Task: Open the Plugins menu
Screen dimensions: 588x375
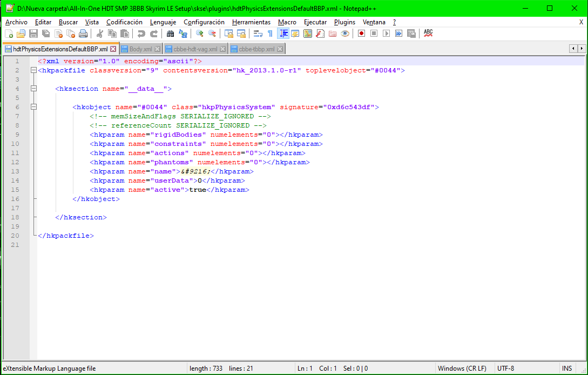Action: [344, 22]
